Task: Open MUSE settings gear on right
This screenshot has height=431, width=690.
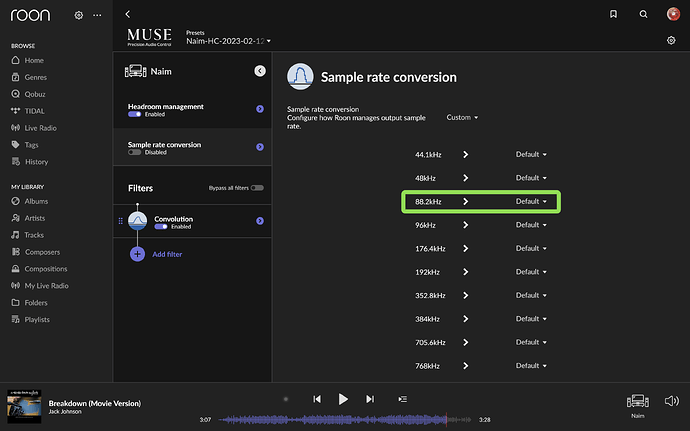Action: click(671, 41)
